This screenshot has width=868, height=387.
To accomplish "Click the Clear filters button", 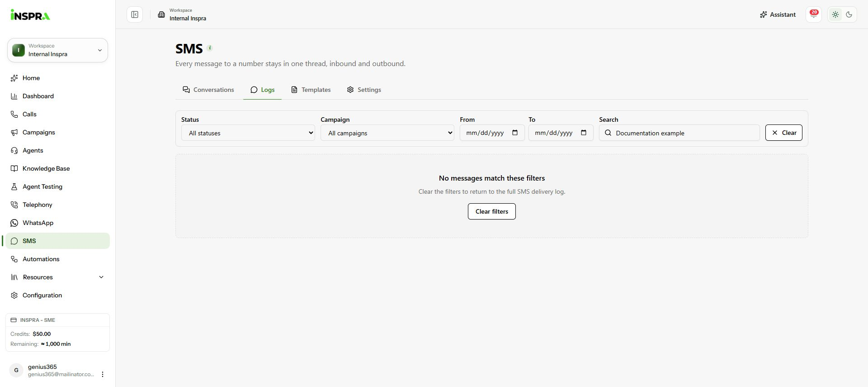I will pyautogui.click(x=492, y=211).
